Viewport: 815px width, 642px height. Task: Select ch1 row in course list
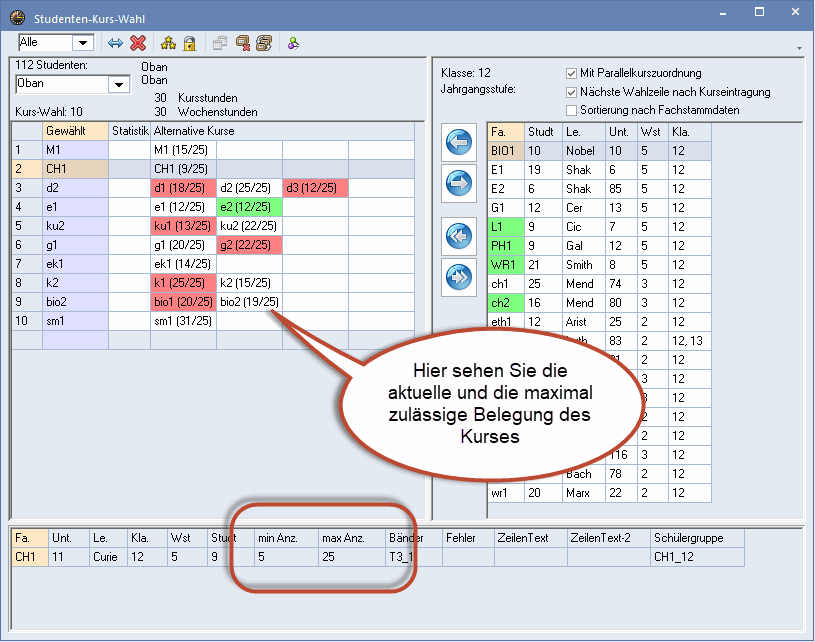coord(599,284)
